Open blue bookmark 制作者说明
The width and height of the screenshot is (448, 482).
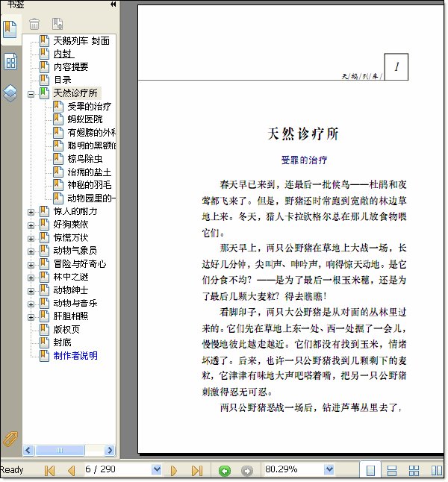[75, 356]
